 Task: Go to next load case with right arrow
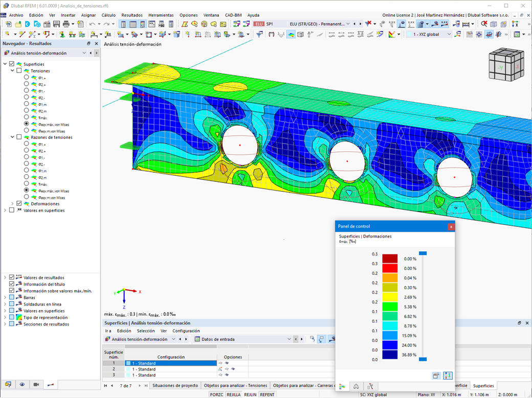pos(360,24)
